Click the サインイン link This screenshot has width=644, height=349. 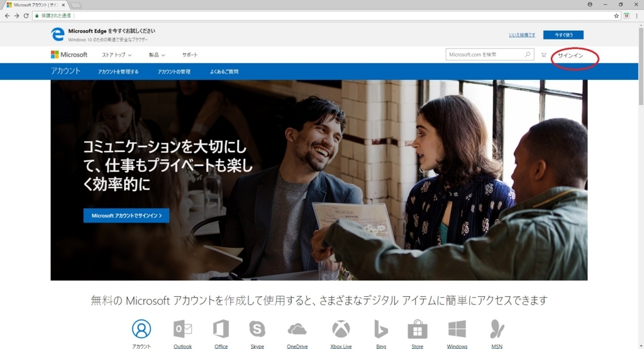(x=570, y=55)
